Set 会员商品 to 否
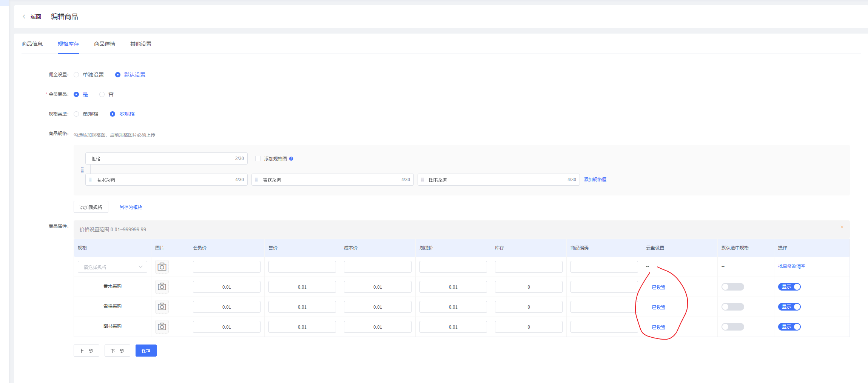868x383 pixels. coord(106,94)
